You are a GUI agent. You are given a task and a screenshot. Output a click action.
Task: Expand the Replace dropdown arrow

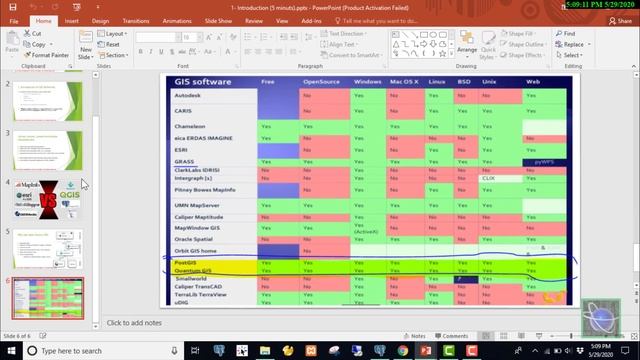tap(589, 44)
